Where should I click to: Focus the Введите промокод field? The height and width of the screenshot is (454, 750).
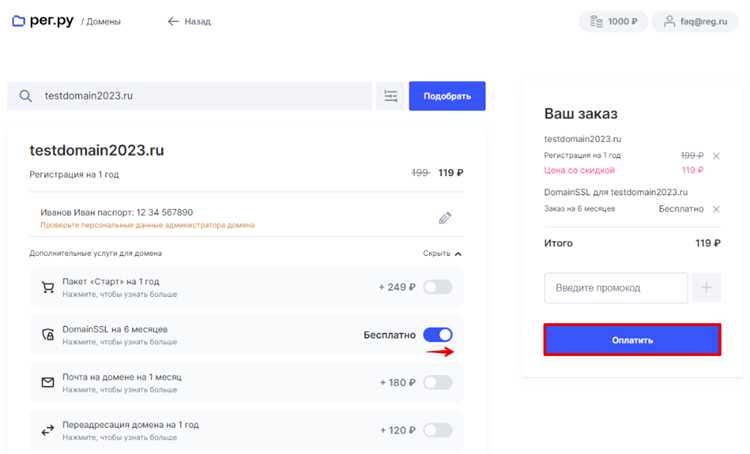[x=616, y=288]
